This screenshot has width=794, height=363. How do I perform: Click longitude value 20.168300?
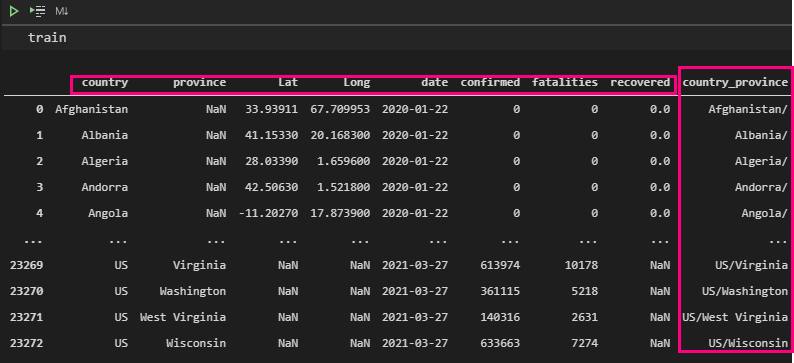tap(340, 135)
